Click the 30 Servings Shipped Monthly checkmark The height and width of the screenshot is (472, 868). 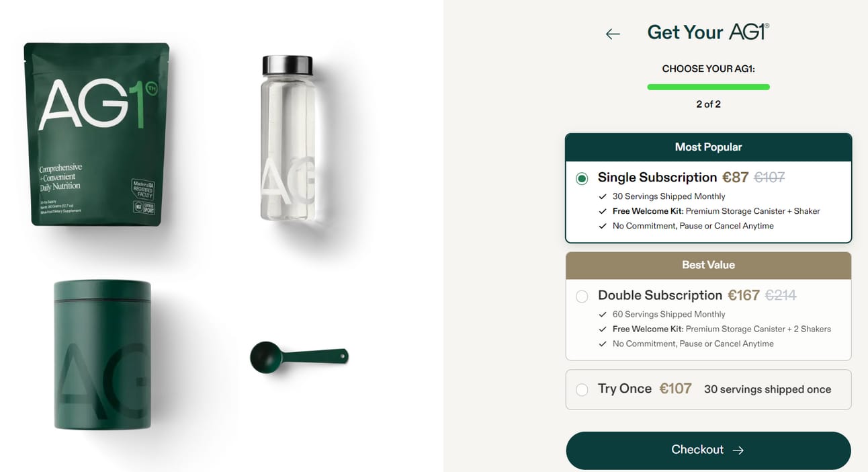603,196
